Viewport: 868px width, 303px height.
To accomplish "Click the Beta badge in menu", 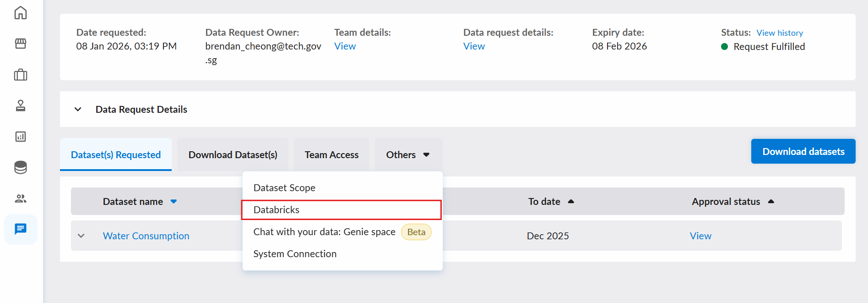I will (x=416, y=232).
